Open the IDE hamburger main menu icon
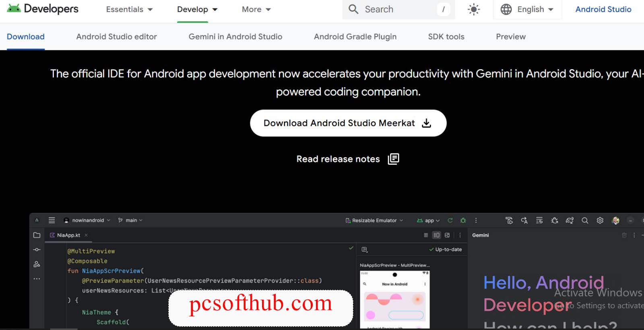The image size is (644, 330). point(52,220)
